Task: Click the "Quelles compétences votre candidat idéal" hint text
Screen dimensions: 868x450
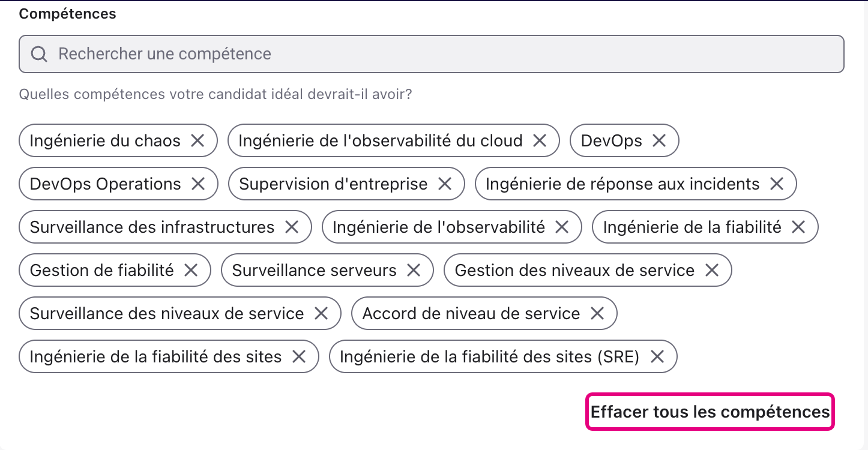Action: click(215, 95)
